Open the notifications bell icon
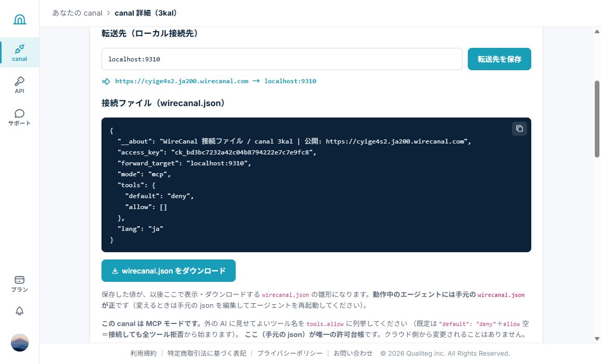Viewport: 601px width, 364px height. [x=20, y=311]
